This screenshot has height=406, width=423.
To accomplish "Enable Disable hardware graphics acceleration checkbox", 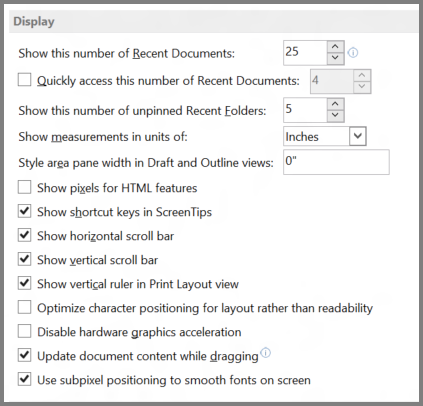I will point(24,331).
